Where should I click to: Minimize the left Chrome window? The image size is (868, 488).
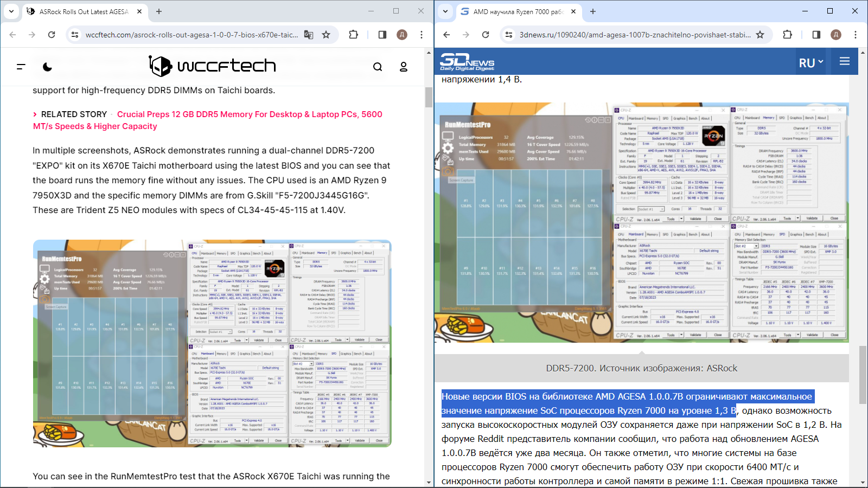pyautogui.click(x=371, y=11)
